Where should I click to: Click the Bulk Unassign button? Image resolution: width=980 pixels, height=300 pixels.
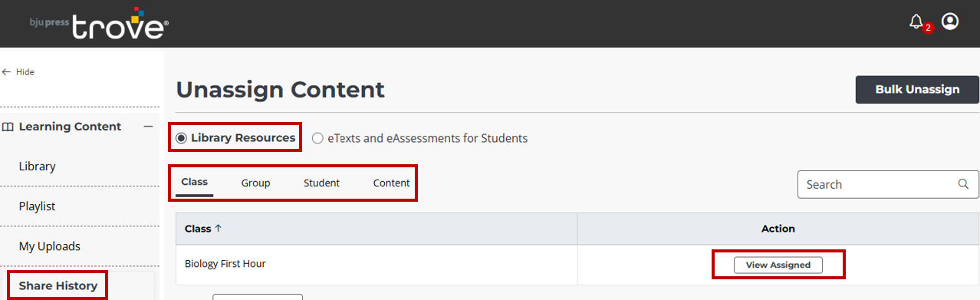(x=917, y=90)
